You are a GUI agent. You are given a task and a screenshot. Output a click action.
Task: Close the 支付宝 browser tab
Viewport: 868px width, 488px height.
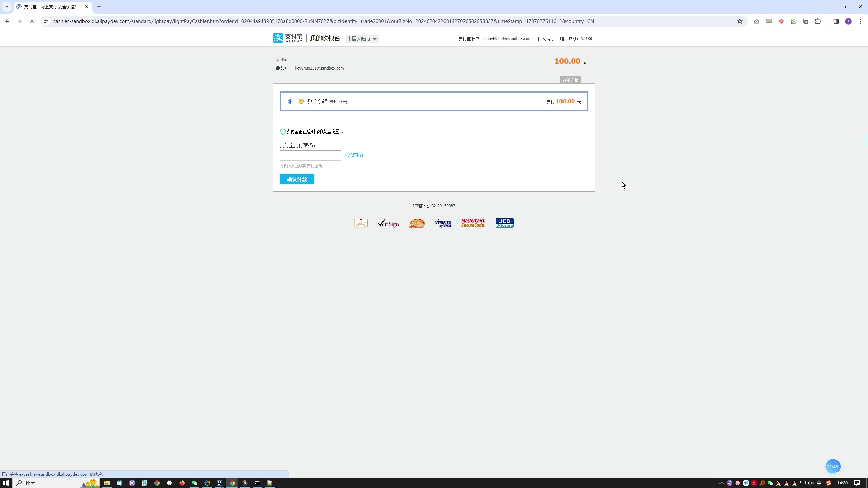[x=87, y=7]
